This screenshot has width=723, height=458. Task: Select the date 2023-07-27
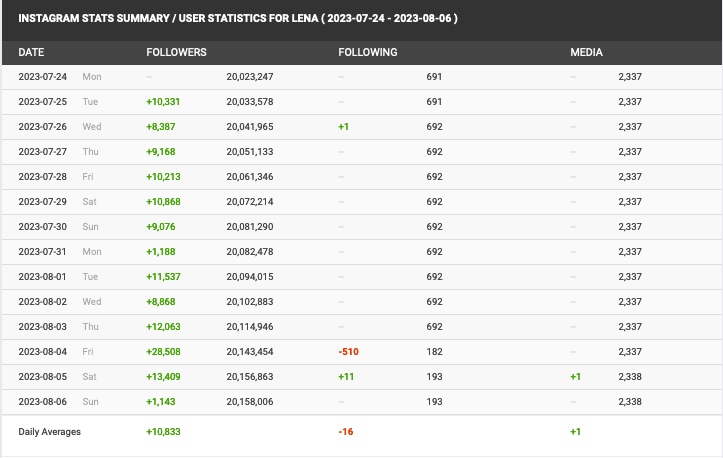[x=42, y=151]
